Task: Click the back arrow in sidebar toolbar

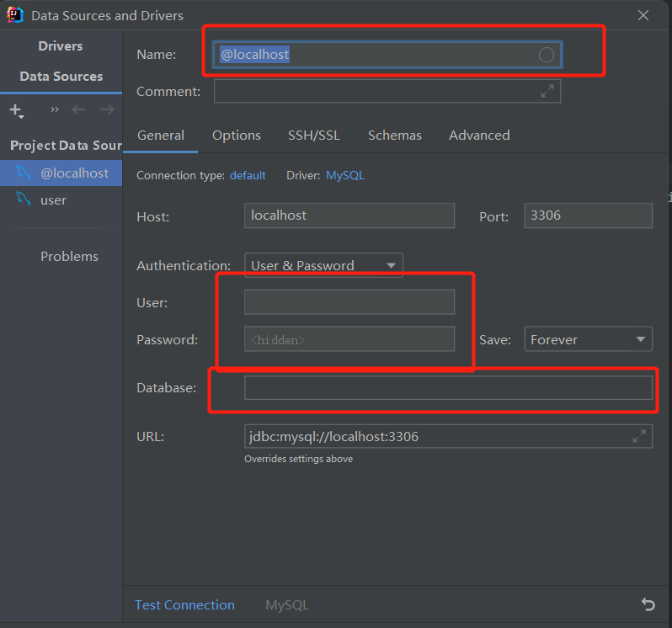Action: pos(79,109)
